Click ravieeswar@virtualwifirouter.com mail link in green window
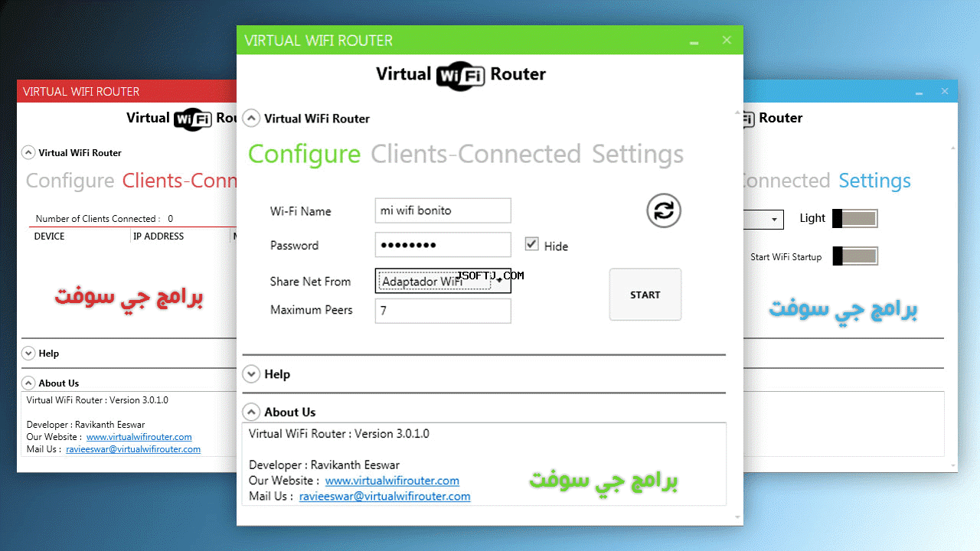 tap(384, 496)
